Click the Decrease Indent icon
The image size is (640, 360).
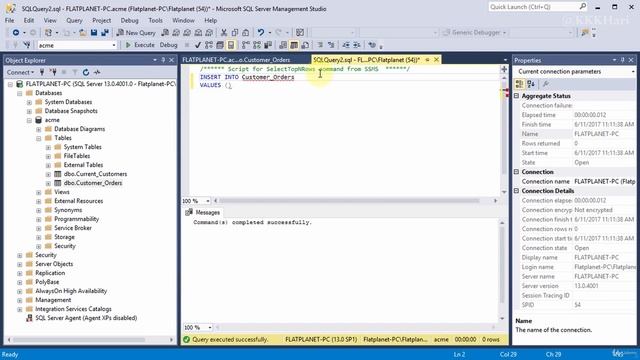[x=346, y=45]
